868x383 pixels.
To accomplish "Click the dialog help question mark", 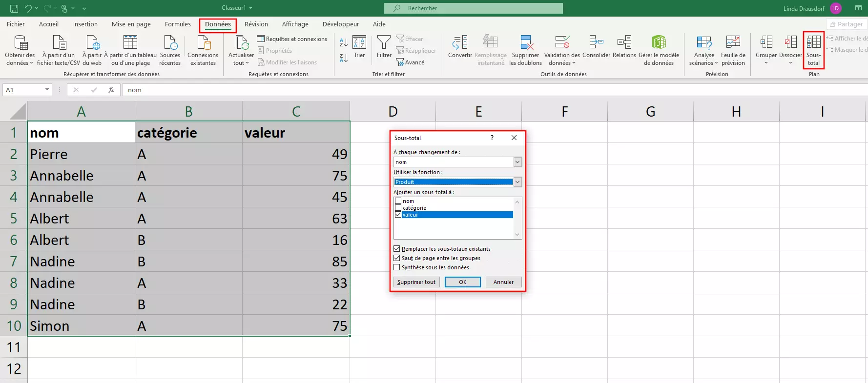I will tap(492, 138).
